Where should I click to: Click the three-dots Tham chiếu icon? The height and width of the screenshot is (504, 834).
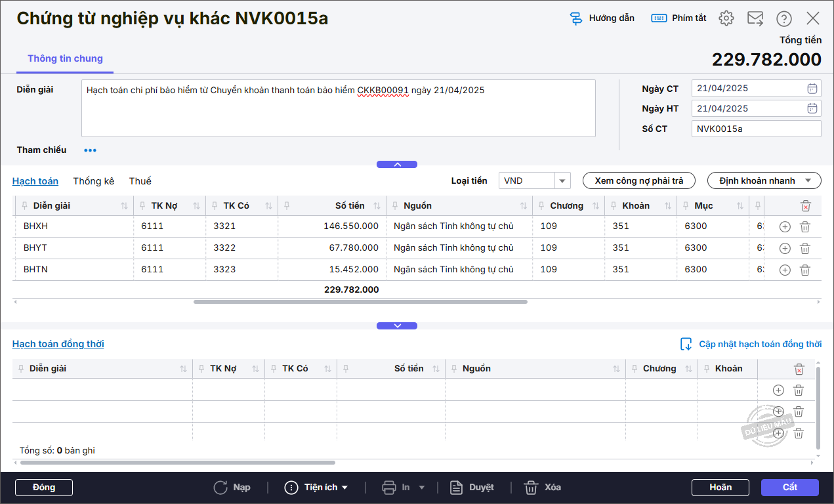pyautogui.click(x=90, y=150)
